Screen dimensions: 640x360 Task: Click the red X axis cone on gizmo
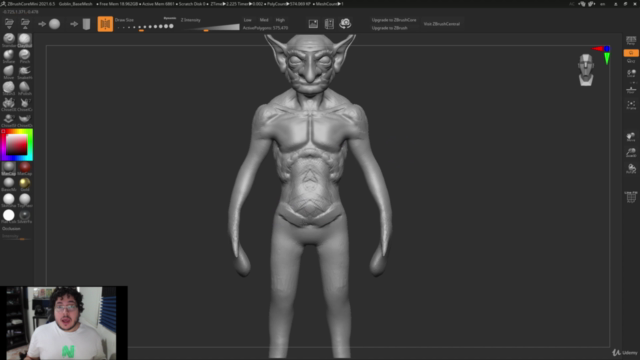pos(598,49)
